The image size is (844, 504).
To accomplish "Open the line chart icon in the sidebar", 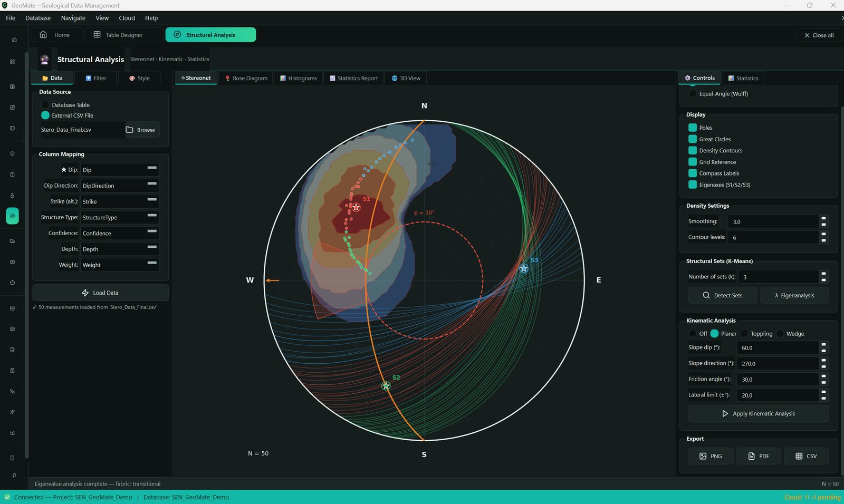I will (x=12, y=433).
